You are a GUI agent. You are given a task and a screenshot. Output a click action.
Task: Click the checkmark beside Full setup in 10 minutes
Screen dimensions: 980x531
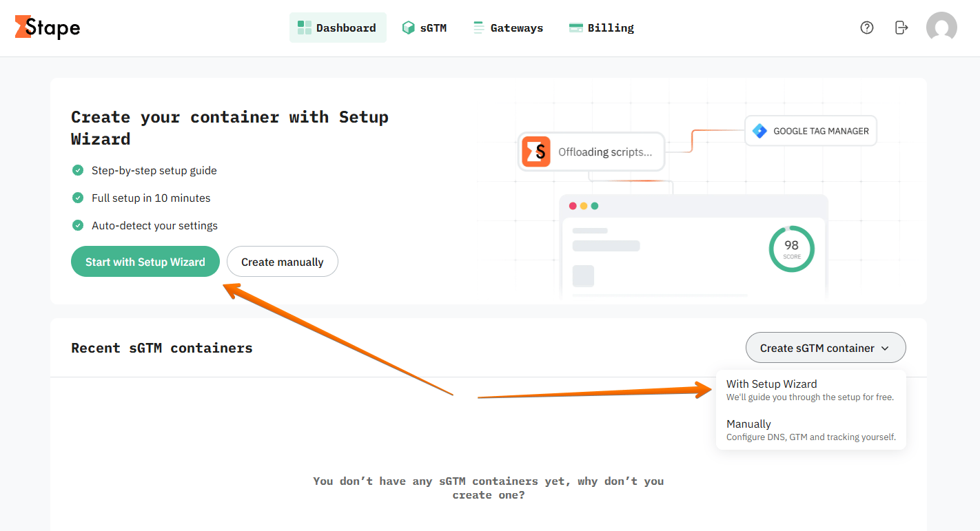tap(78, 198)
